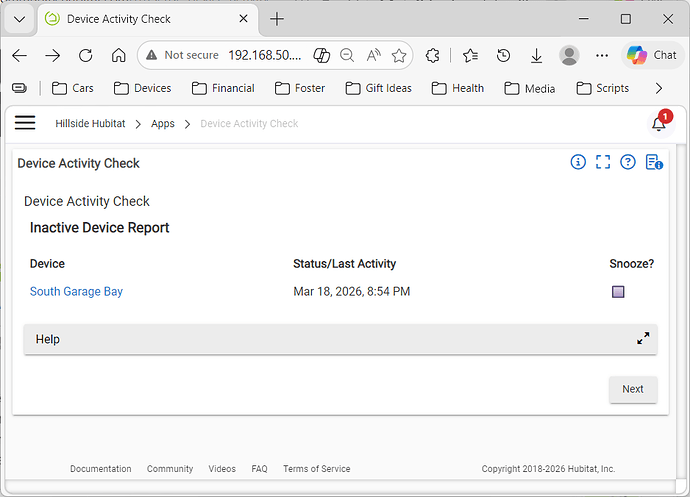
Task: Toggle the app fullscreen brackets icon
Action: (x=603, y=162)
